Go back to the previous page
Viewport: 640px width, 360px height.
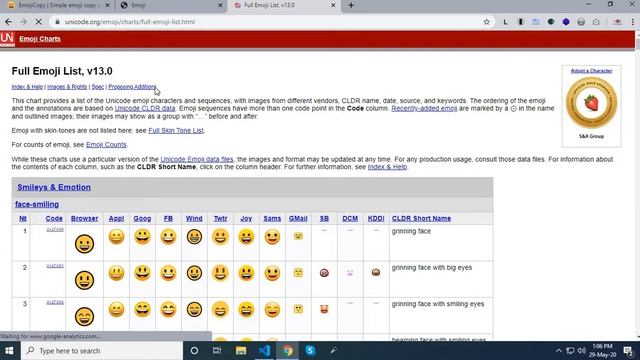[x=8, y=22]
